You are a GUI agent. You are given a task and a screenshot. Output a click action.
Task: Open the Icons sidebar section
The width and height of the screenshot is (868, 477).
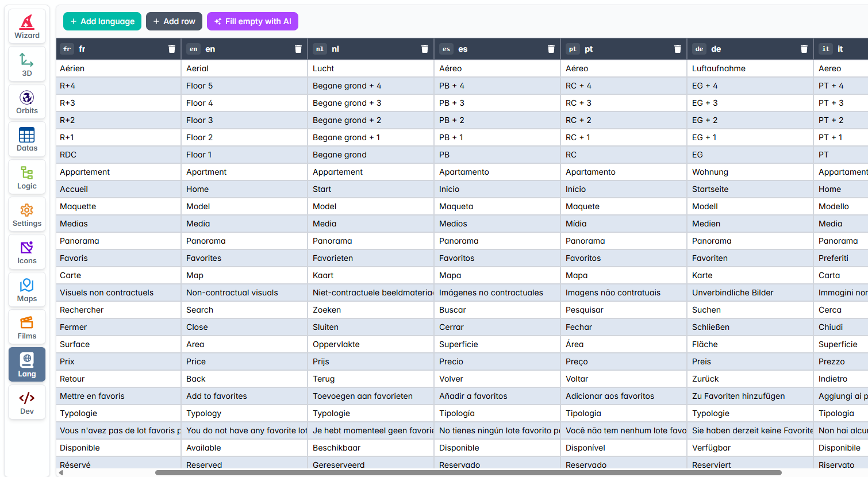click(27, 252)
